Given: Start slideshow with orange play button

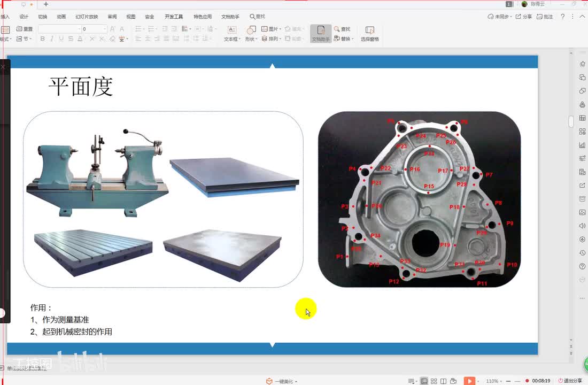Looking at the screenshot, I should click(469, 381).
